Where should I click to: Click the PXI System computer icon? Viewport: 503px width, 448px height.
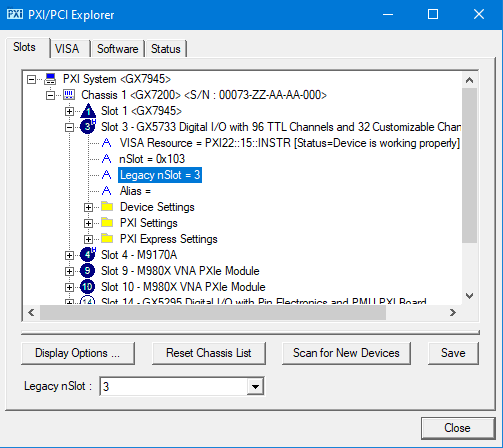click(50, 79)
